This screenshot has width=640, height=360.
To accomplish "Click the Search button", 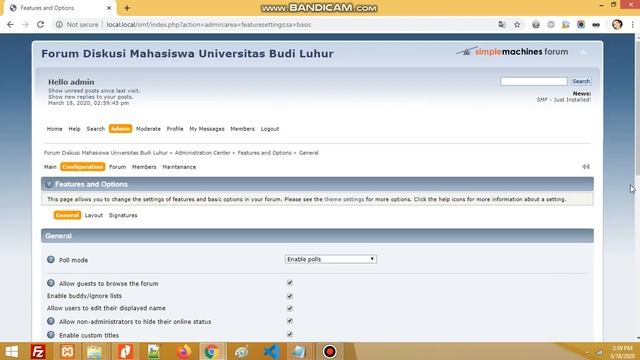I will coord(580,81).
